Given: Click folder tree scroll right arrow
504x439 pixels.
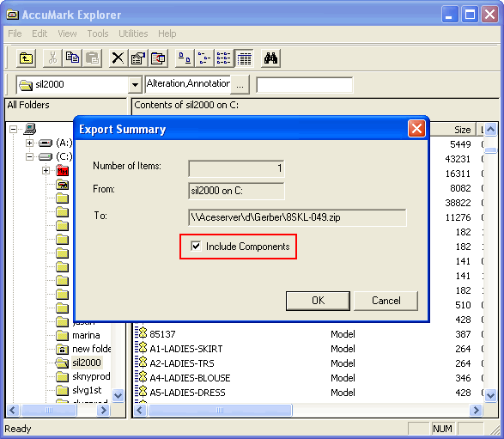Looking at the screenshot, I should pyautogui.click(x=104, y=410).
